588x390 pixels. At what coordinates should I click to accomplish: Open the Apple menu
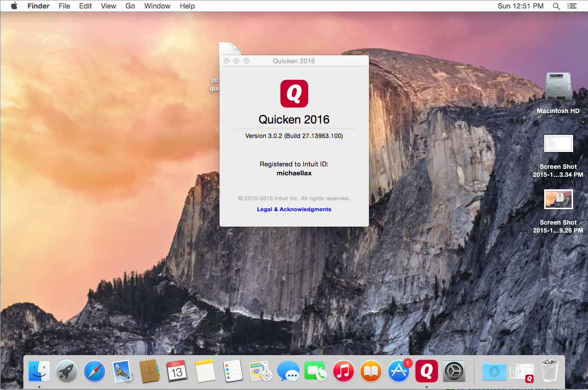pos(14,6)
